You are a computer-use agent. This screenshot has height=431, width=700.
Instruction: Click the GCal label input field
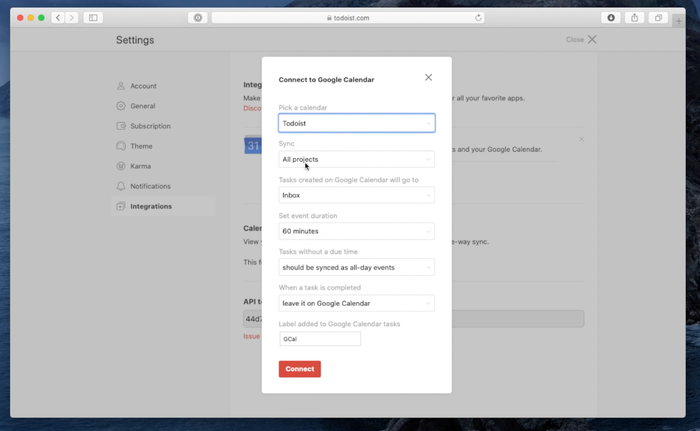click(320, 339)
